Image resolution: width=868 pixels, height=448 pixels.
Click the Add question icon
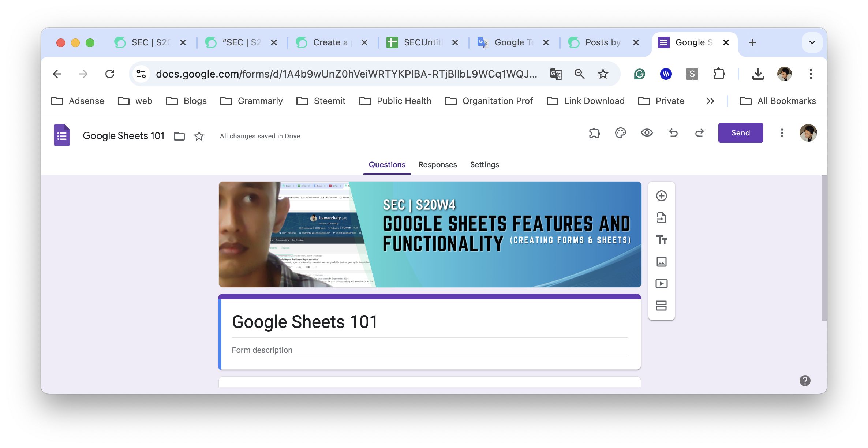pyautogui.click(x=661, y=196)
